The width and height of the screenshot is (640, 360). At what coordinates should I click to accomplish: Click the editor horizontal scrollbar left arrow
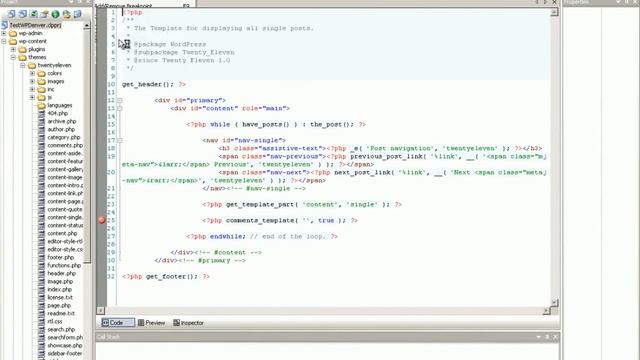(100, 311)
